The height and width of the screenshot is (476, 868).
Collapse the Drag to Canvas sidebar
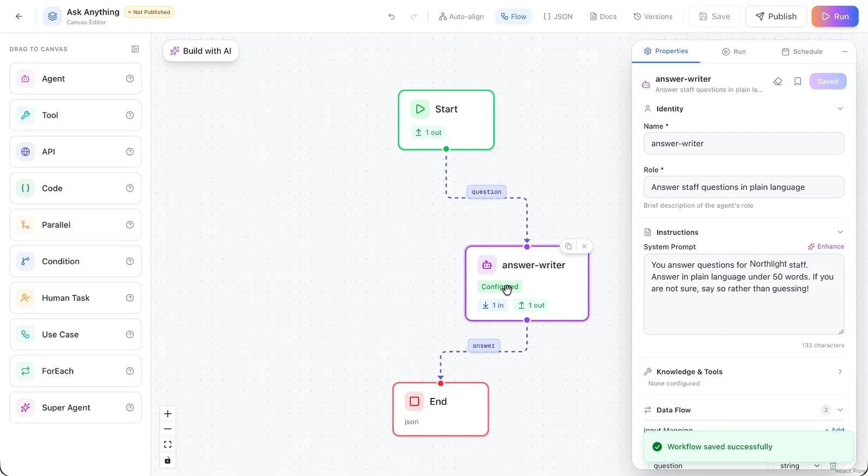coord(135,49)
